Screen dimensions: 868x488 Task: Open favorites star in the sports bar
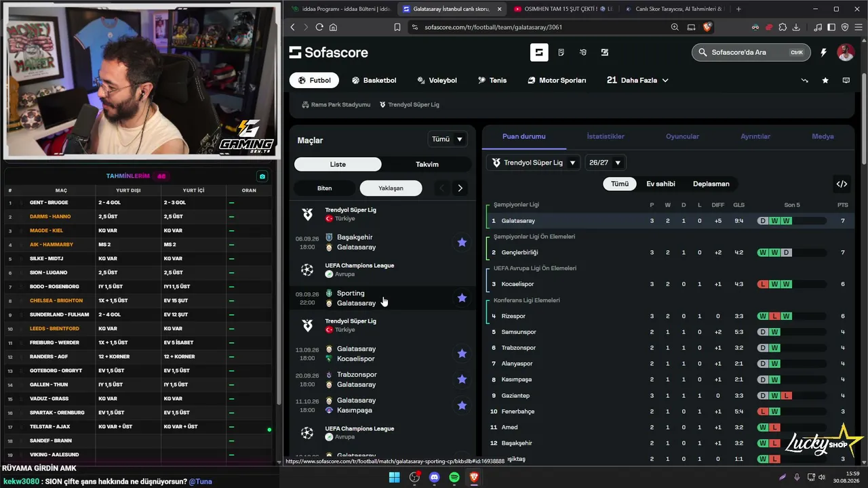[x=825, y=80]
